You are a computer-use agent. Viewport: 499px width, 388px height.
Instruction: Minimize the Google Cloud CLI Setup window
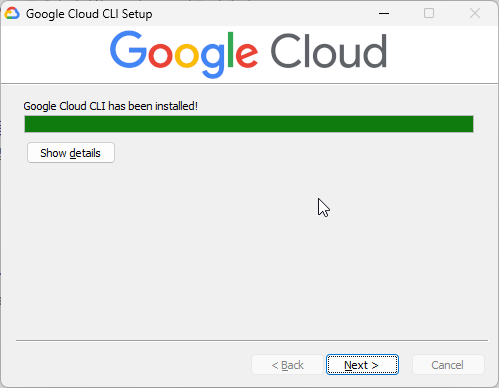pyautogui.click(x=384, y=13)
